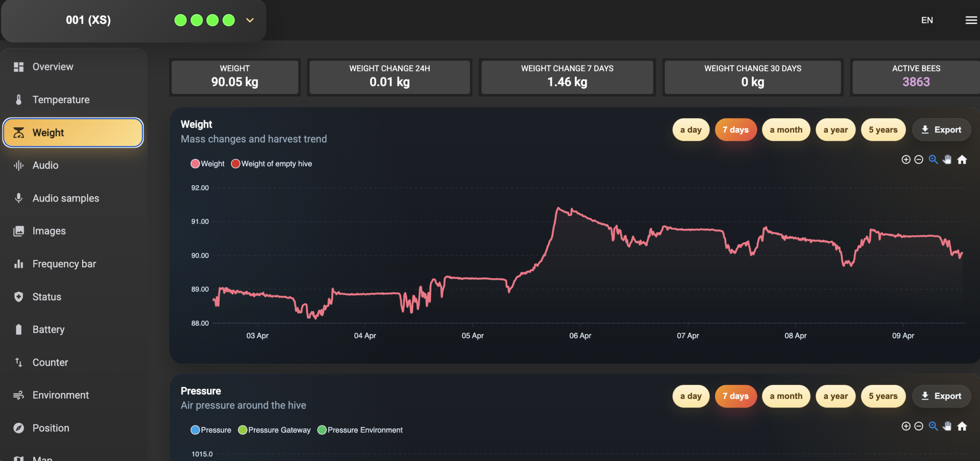Set Pressure chart range to a month
This screenshot has width=980, height=461.
click(x=786, y=396)
